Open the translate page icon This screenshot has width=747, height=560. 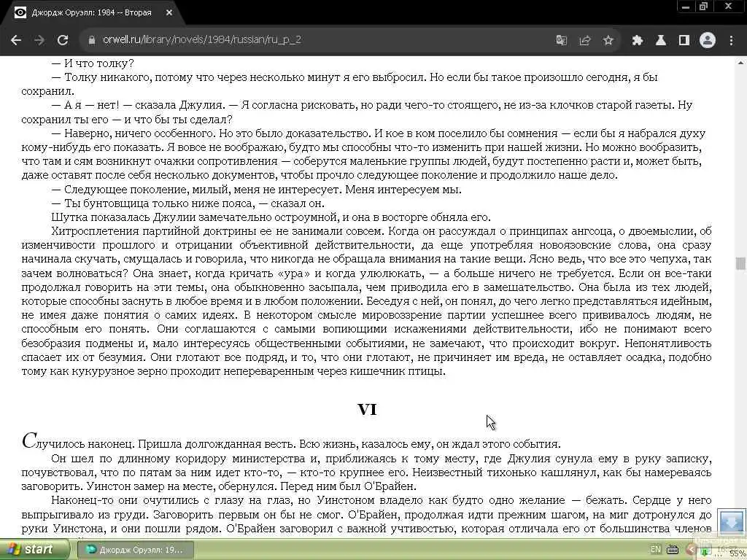click(x=562, y=41)
